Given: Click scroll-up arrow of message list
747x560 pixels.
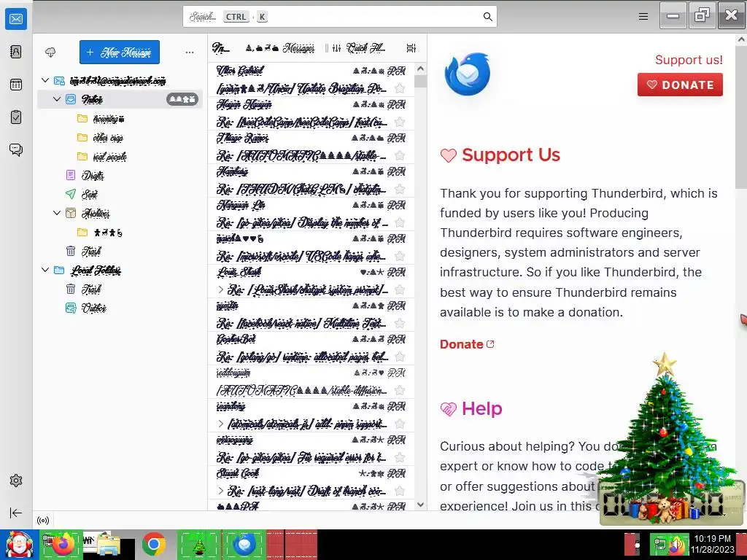Looking at the screenshot, I should point(420,69).
